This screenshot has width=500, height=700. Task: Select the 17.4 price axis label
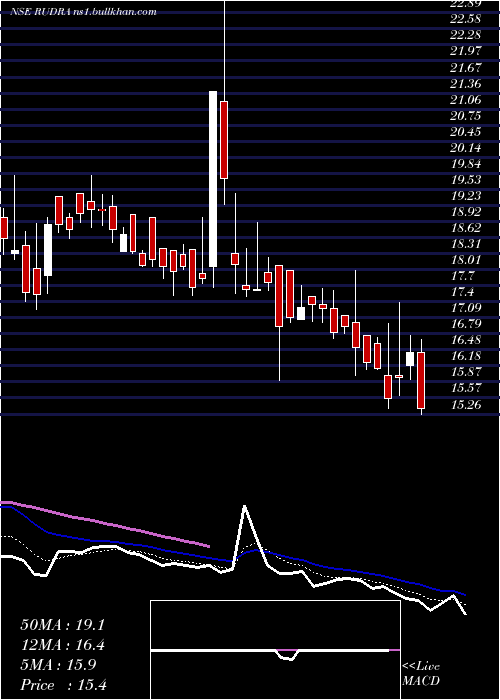coord(462,293)
